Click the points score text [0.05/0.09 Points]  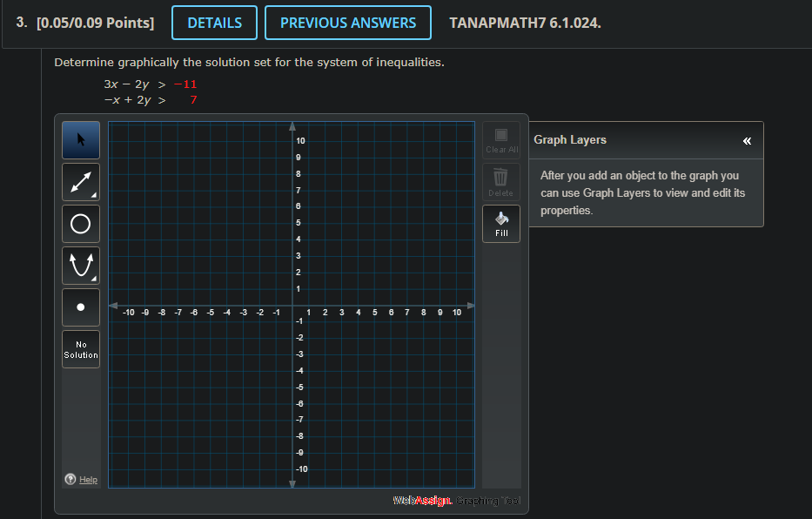pos(95,23)
